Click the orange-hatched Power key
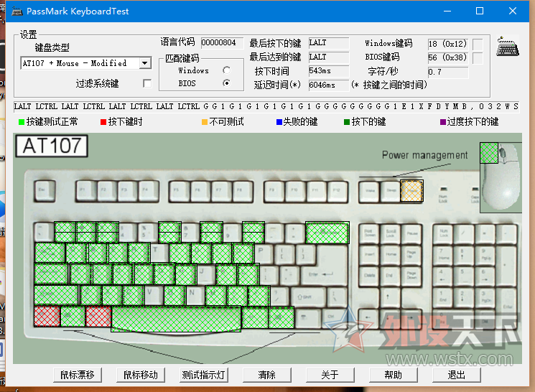 (411, 191)
